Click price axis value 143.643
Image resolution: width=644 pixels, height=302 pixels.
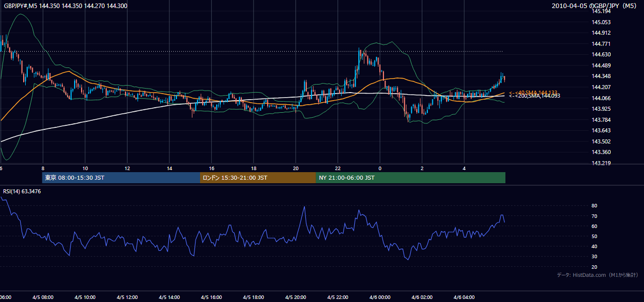click(x=601, y=131)
